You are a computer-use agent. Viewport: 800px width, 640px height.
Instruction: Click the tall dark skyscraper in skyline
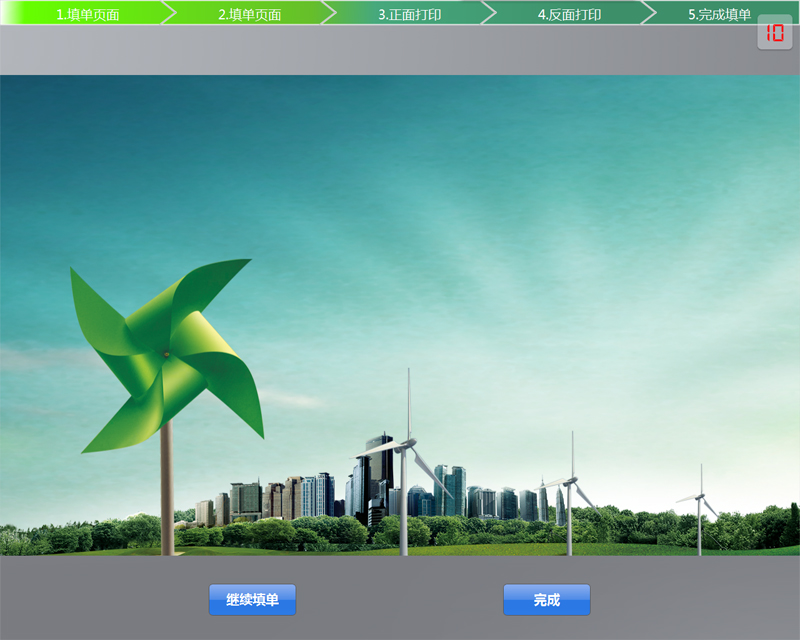[x=379, y=470]
